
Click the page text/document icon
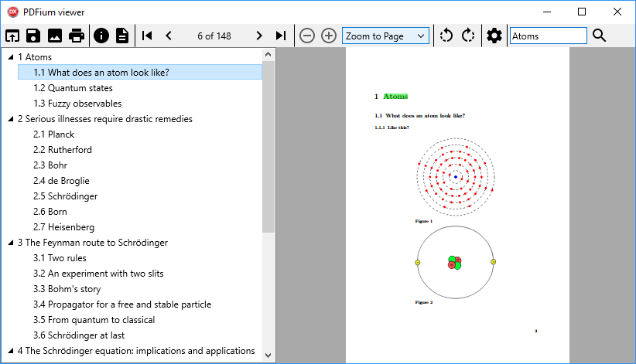122,36
